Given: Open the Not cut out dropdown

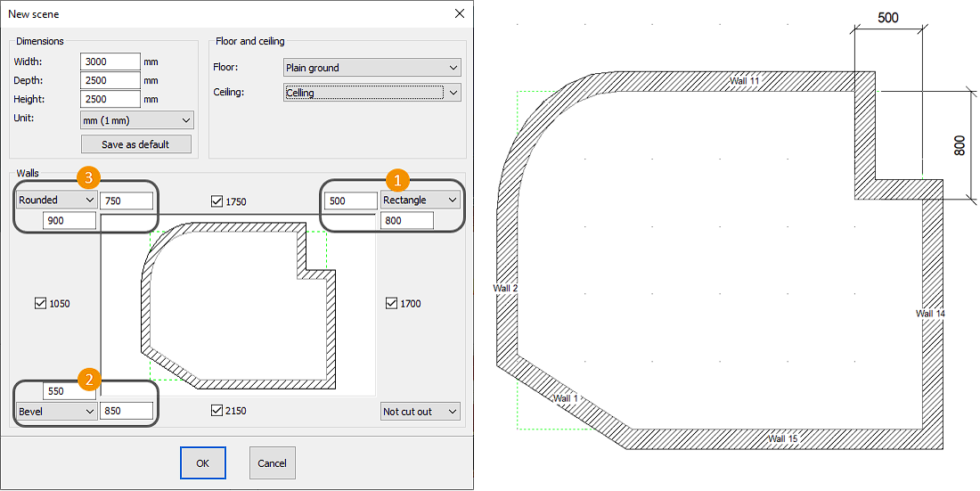Looking at the screenshot, I should (x=421, y=412).
